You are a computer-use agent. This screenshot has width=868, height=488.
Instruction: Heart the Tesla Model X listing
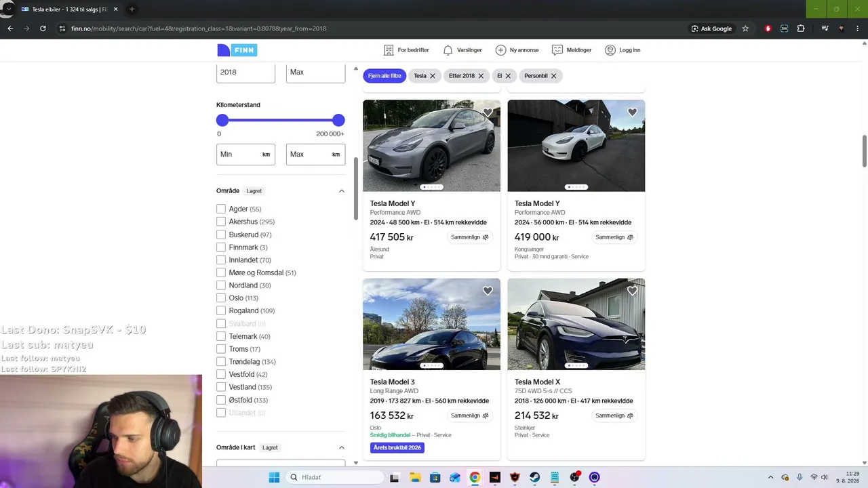(632, 291)
